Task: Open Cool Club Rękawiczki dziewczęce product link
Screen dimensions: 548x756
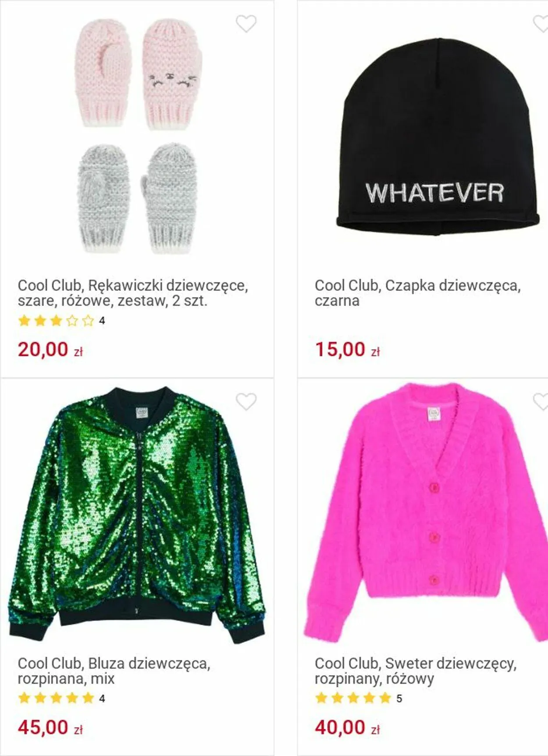Action: pyautogui.click(x=133, y=293)
